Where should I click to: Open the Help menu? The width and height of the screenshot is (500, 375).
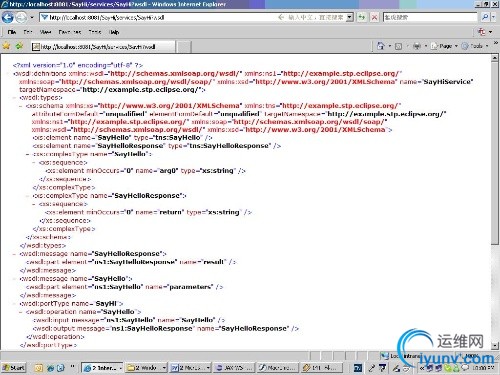114,32
